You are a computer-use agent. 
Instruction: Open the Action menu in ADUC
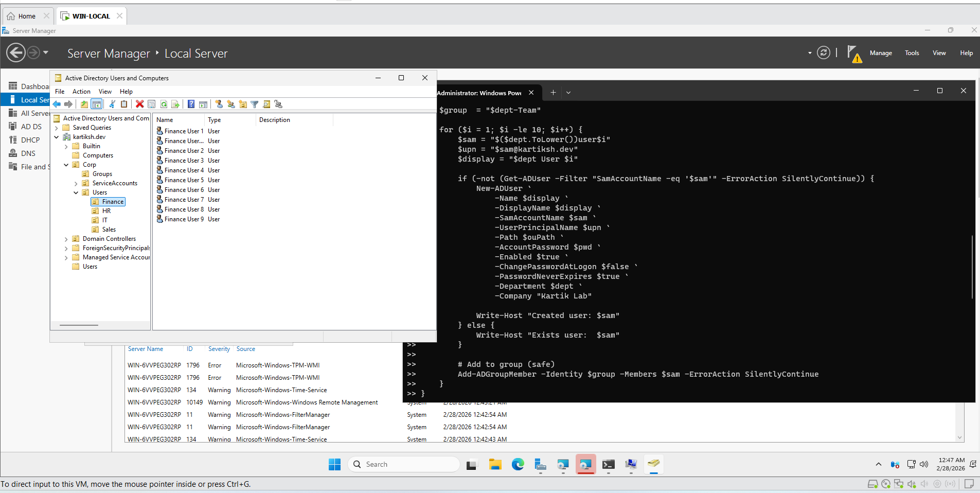tap(81, 92)
